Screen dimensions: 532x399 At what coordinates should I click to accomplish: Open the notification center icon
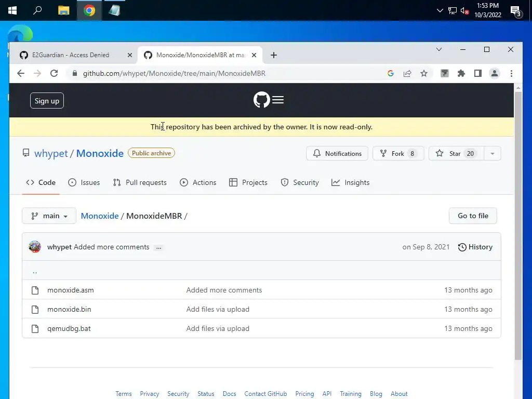click(516, 11)
